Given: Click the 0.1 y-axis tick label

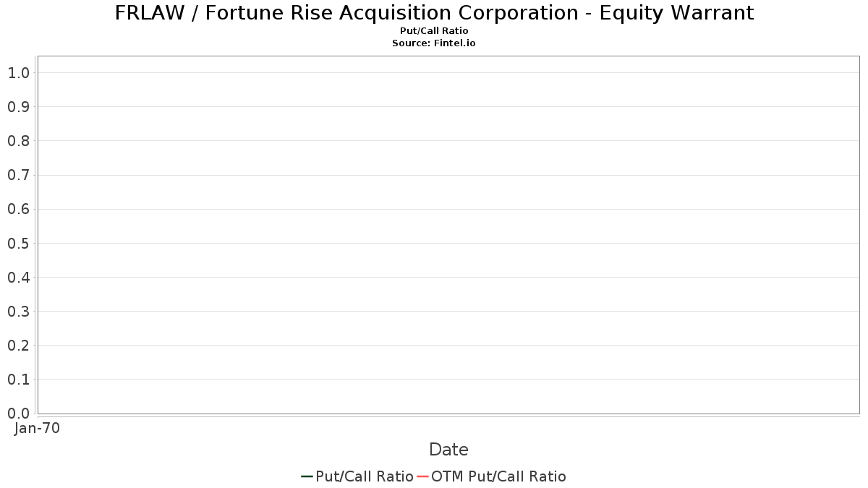Looking at the screenshot, I should pos(18,379).
